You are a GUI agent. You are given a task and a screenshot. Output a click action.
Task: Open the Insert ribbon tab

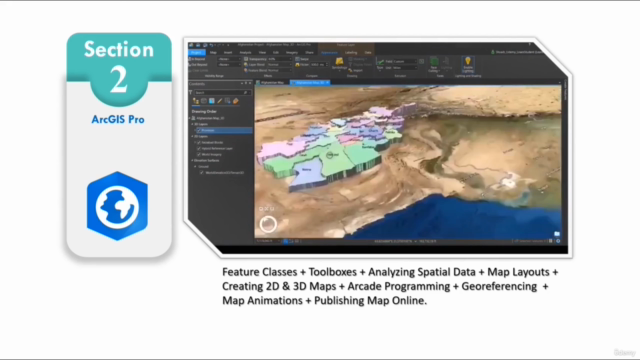228,53
